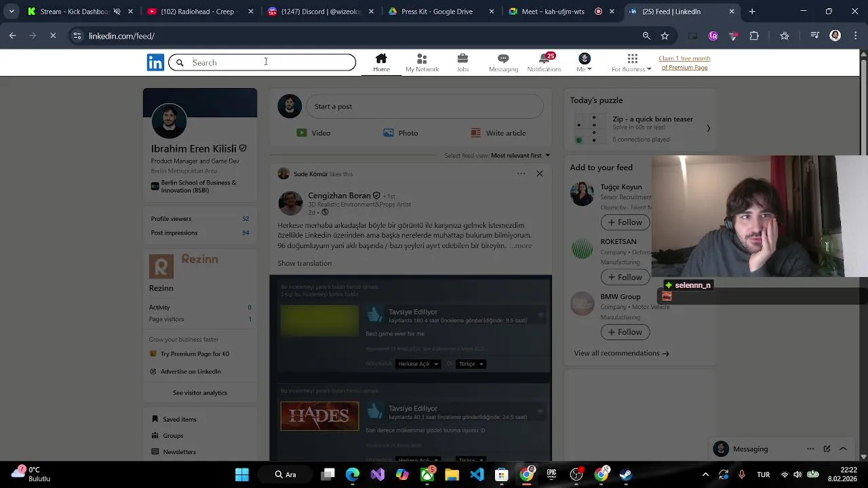The width and height of the screenshot is (868, 488).
Task: Open Chrome three-dot menu
Action: point(856,36)
